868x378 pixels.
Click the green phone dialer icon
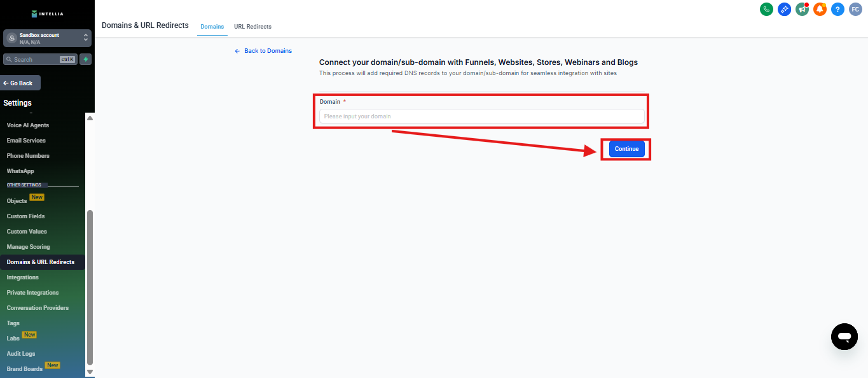tap(766, 9)
